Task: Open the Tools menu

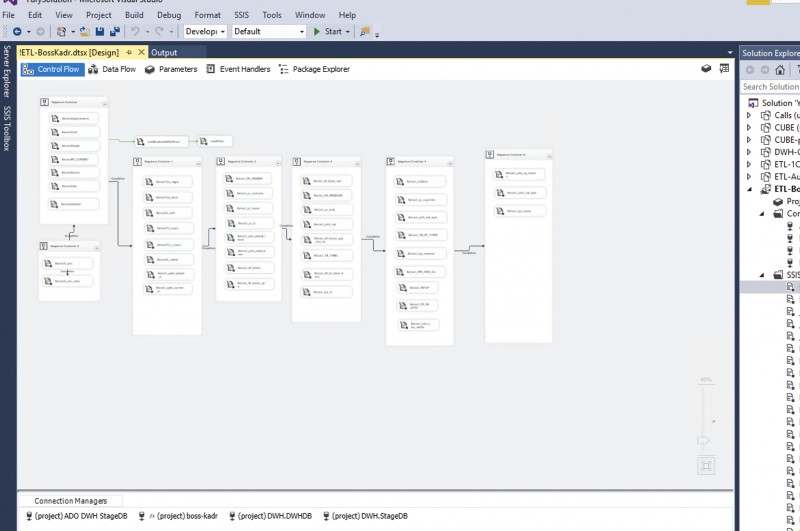Action: (x=272, y=15)
